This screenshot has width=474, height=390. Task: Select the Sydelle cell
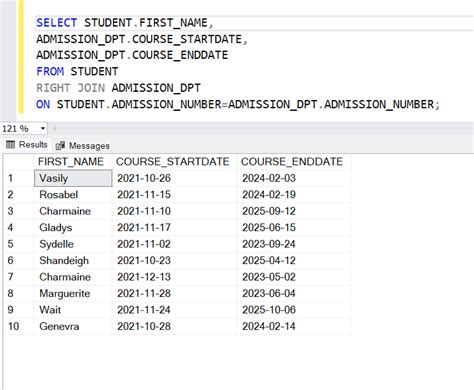(x=73, y=244)
